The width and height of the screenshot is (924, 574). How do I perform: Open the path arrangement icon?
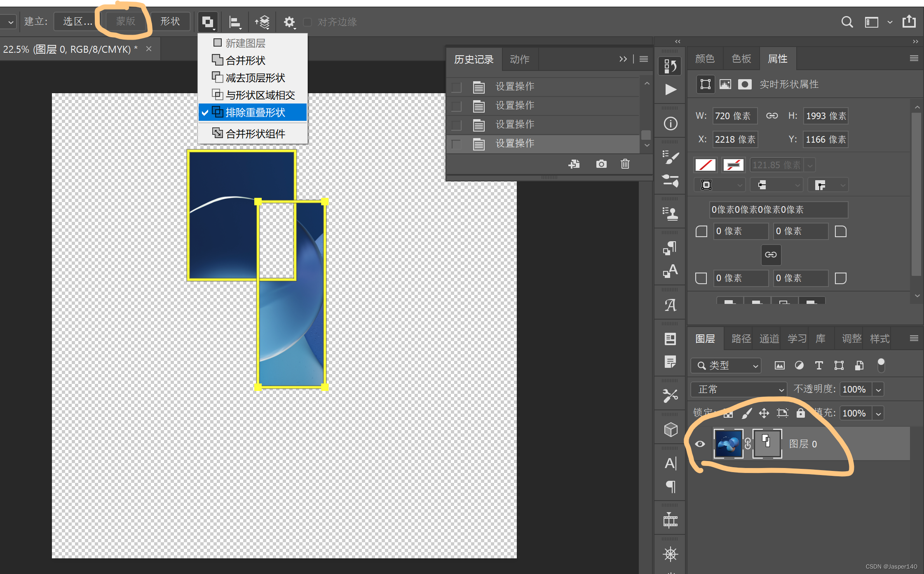263,22
